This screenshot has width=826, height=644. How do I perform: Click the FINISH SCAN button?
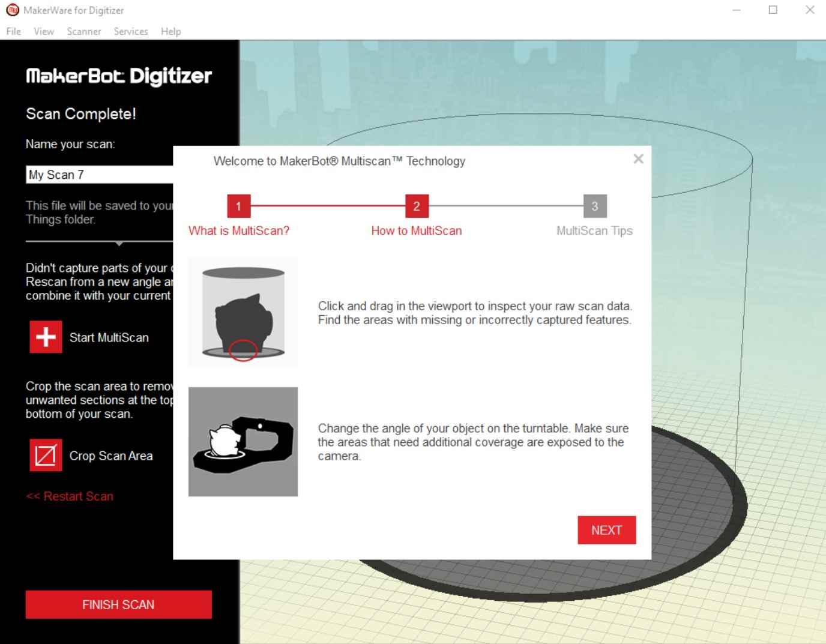click(118, 604)
